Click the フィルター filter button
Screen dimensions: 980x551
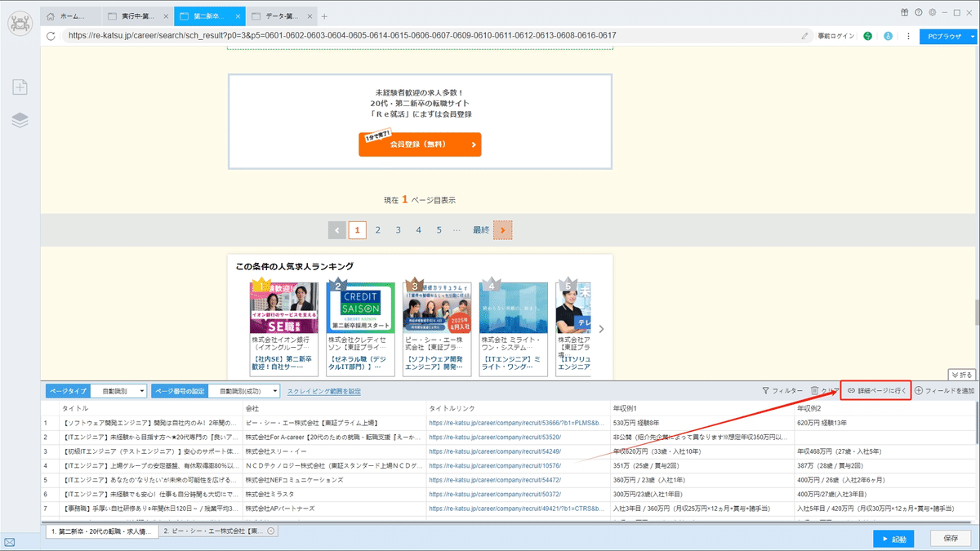[x=782, y=391]
